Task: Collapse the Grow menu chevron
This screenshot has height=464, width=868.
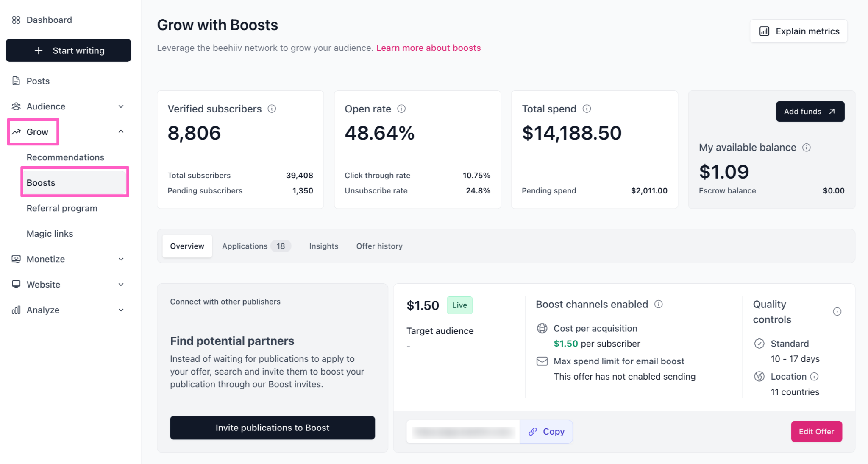Action: 121,131
